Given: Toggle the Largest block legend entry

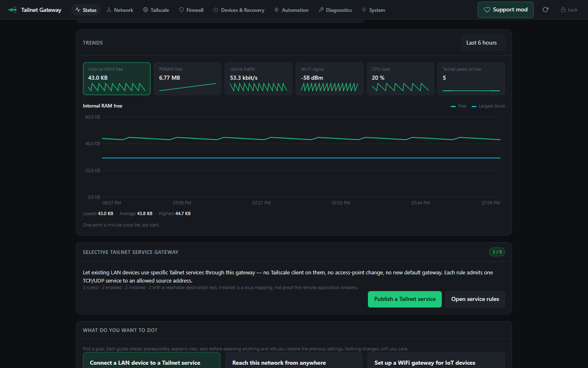Looking at the screenshot, I should click(x=488, y=106).
